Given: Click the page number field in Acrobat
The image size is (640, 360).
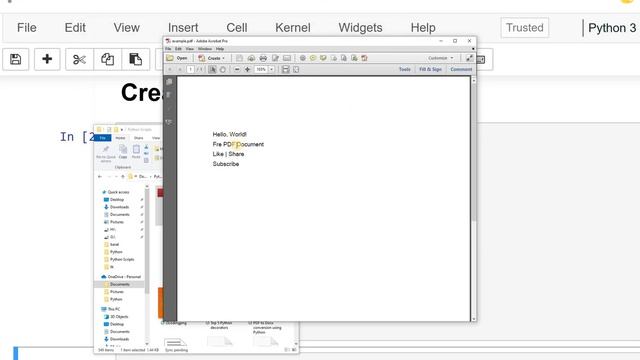Looking at the screenshot, I should coord(190,69).
